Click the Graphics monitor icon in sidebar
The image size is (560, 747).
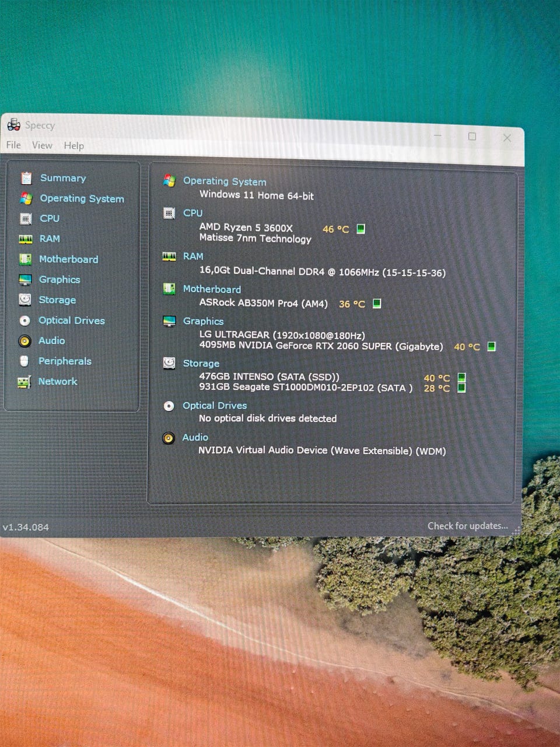(25, 280)
